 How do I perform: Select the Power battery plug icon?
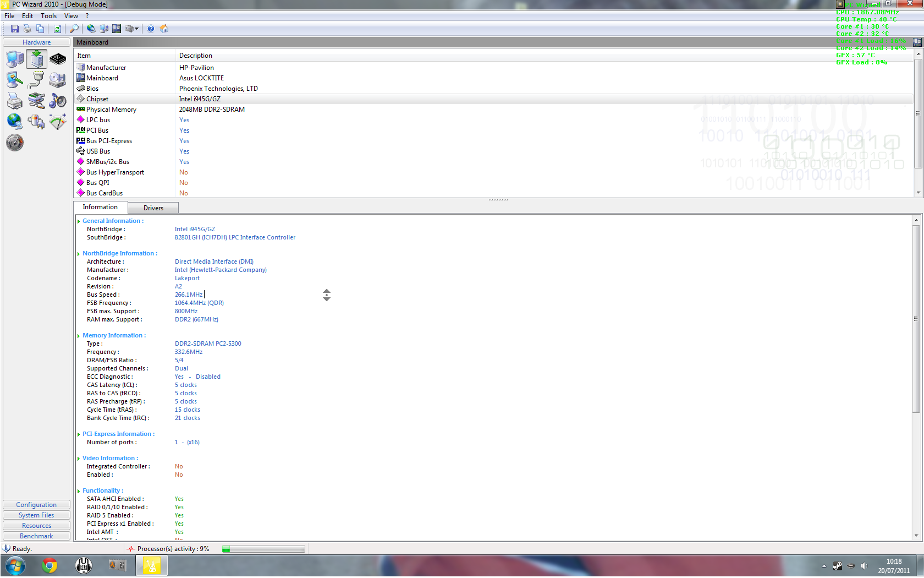point(36,121)
